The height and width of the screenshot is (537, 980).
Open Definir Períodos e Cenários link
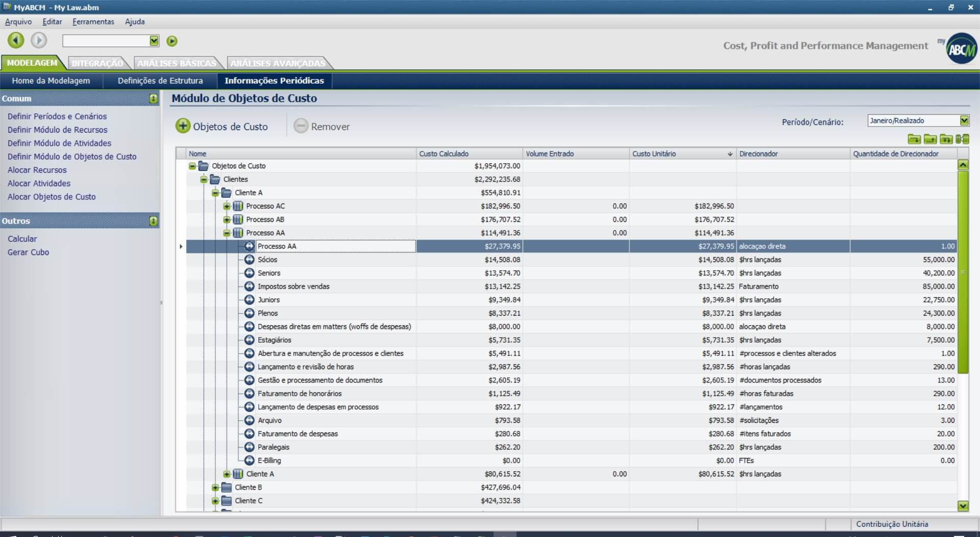click(x=57, y=116)
